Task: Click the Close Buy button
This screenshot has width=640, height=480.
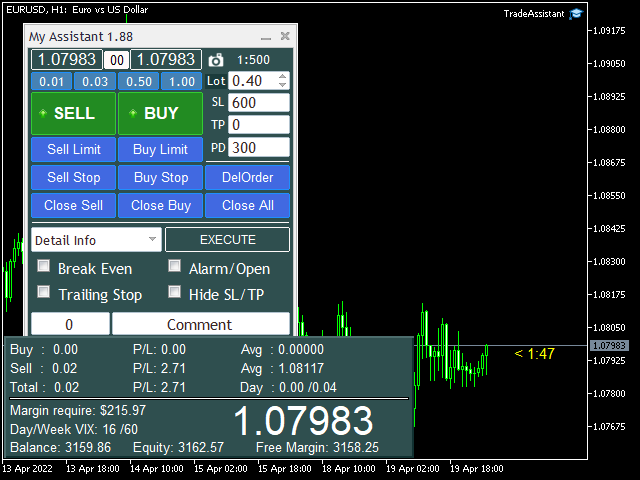Action: [160, 205]
